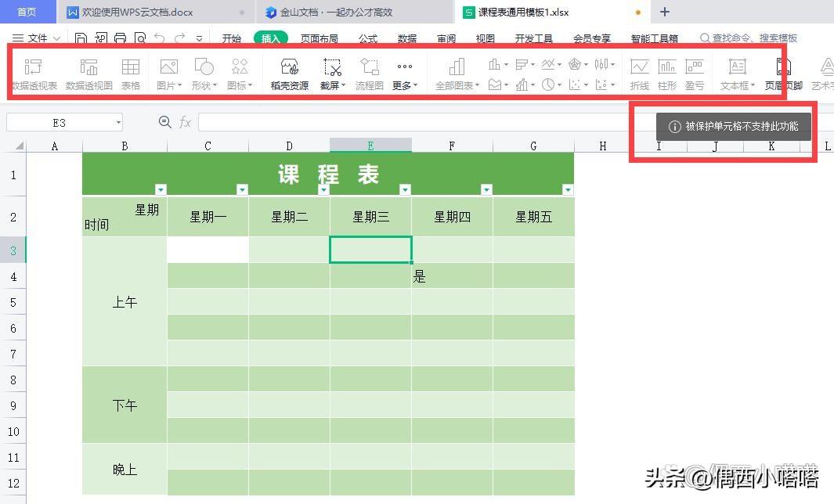
Task: Redo the last undone action
Action: tap(180, 38)
